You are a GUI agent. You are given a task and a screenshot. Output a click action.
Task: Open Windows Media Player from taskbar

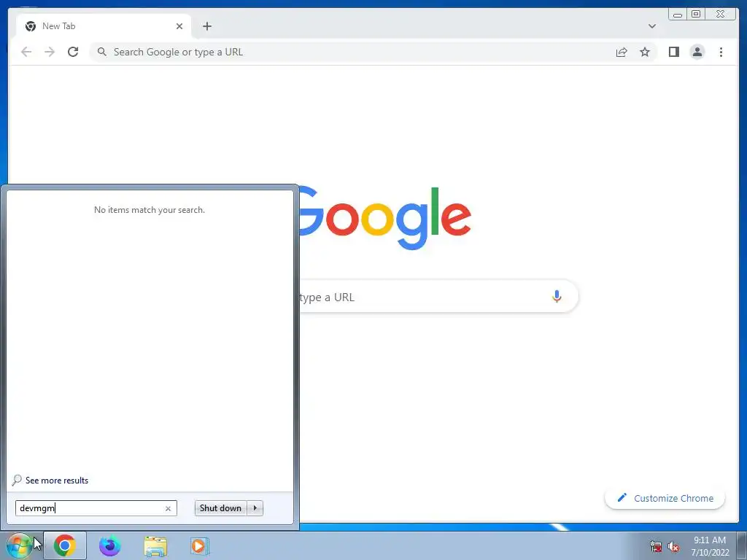click(200, 545)
